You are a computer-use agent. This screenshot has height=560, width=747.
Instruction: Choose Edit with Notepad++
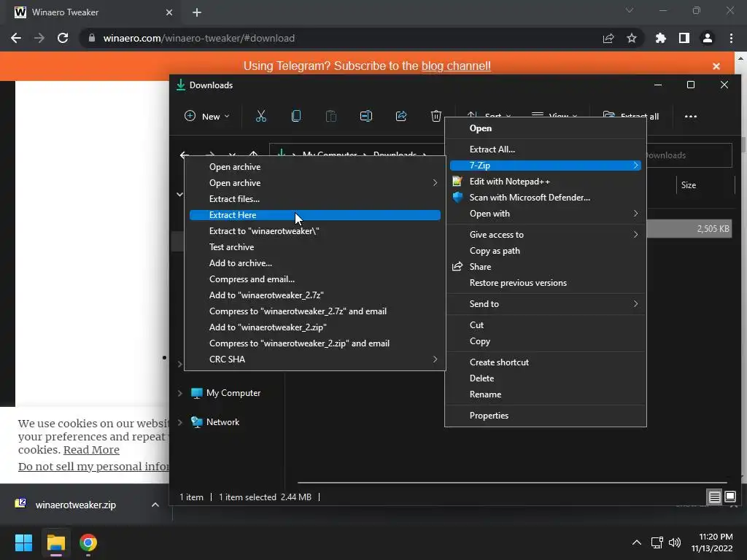pos(546,182)
